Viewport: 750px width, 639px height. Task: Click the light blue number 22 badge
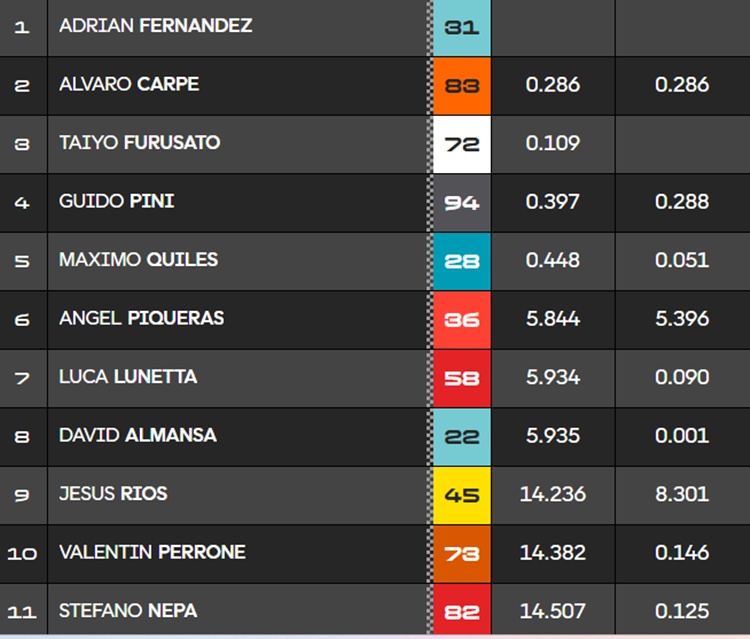tap(462, 436)
